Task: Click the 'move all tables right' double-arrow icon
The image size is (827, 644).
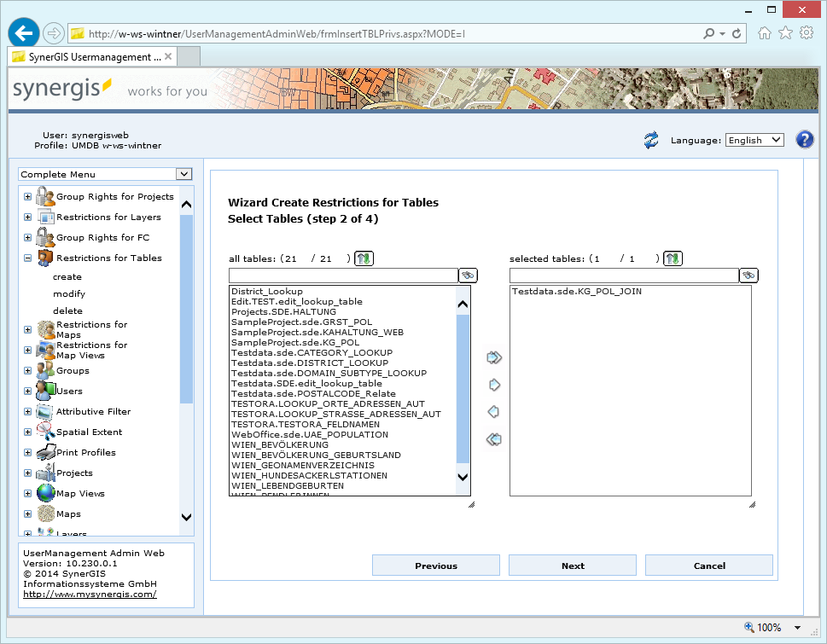Action: pos(493,357)
